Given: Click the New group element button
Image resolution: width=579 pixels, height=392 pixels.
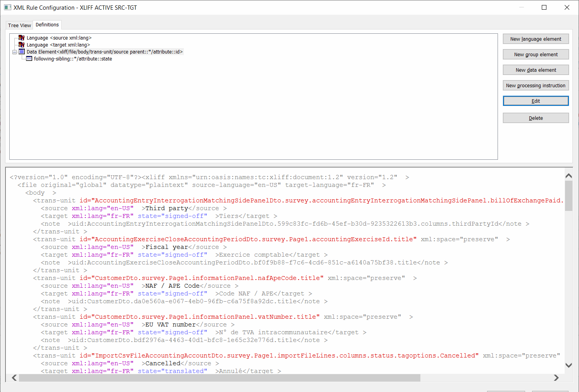Looking at the screenshot, I should coord(536,54).
